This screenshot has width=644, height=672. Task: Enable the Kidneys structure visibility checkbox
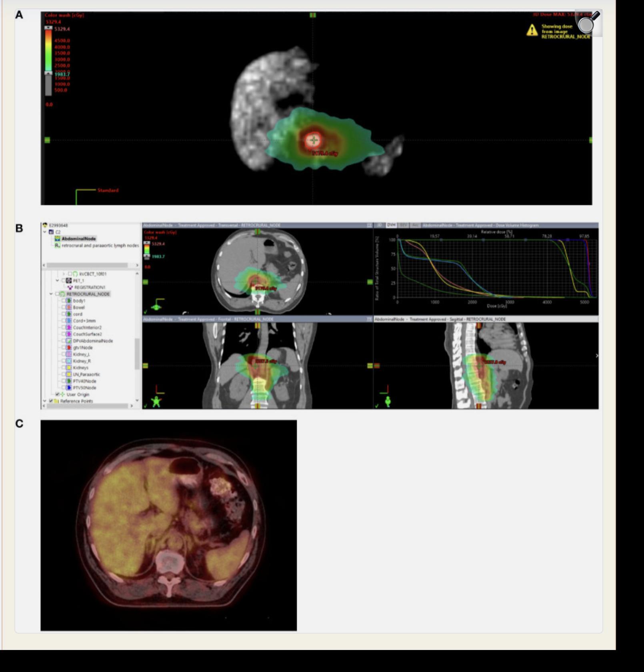(64, 368)
